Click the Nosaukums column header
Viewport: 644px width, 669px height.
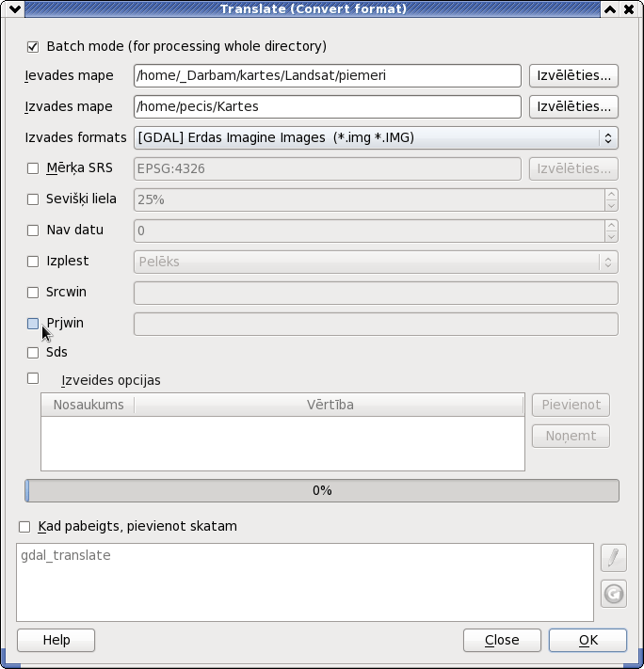tap(88, 405)
